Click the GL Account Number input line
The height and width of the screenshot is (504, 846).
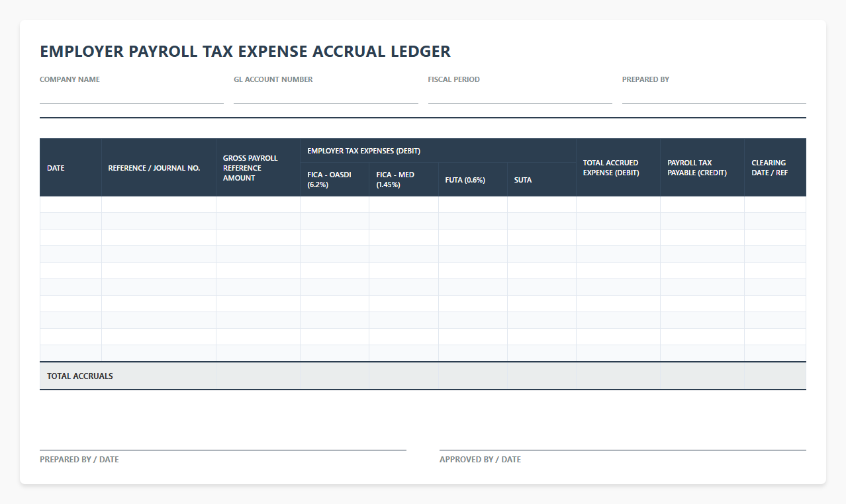[326, 95]
